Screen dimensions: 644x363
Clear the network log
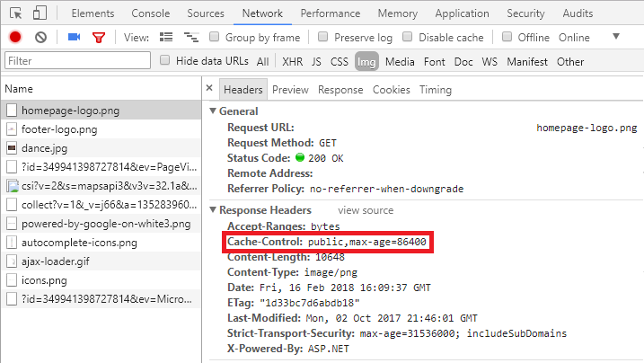click(x=40, y=37)
